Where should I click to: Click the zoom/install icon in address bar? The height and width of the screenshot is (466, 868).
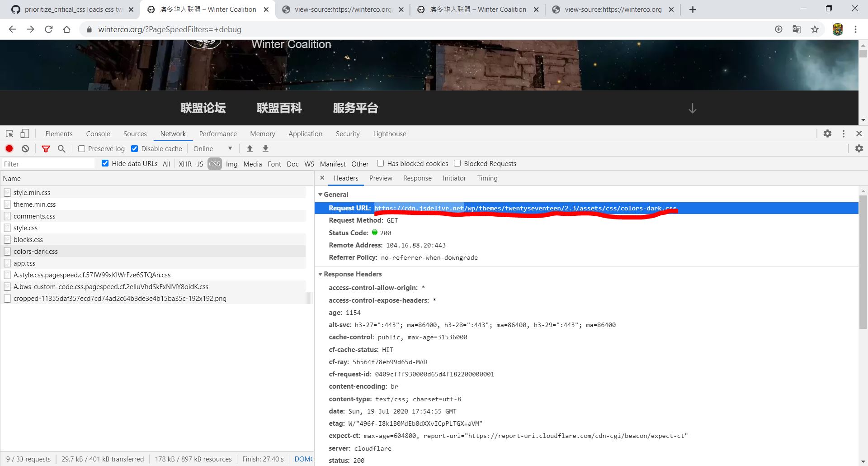coord(778,29)
